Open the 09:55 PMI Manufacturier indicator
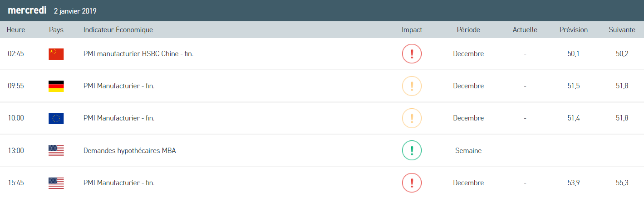This screenshot has height=197, width=644. 119,86
